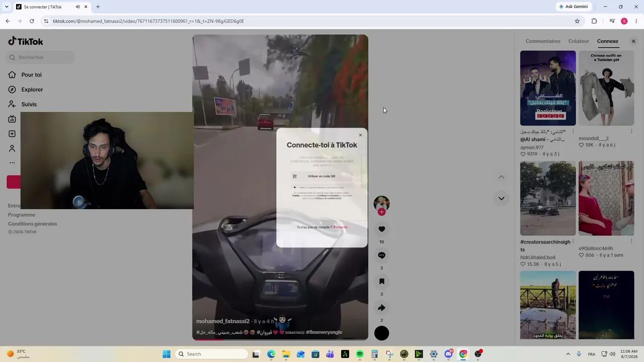Choose Utiliser un code QR login option
The width and height of the screenshot is (644, 362).
[x=322, y=176]
